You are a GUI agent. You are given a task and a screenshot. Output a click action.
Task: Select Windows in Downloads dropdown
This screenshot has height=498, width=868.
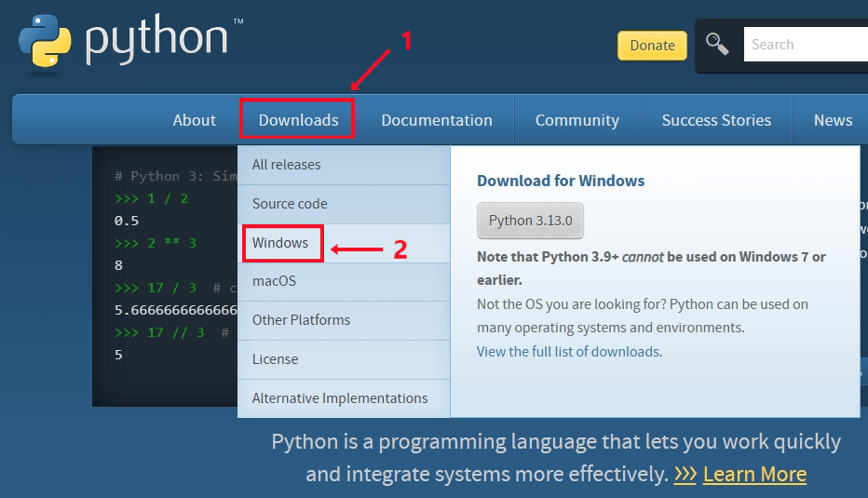(x=344, y=243)
